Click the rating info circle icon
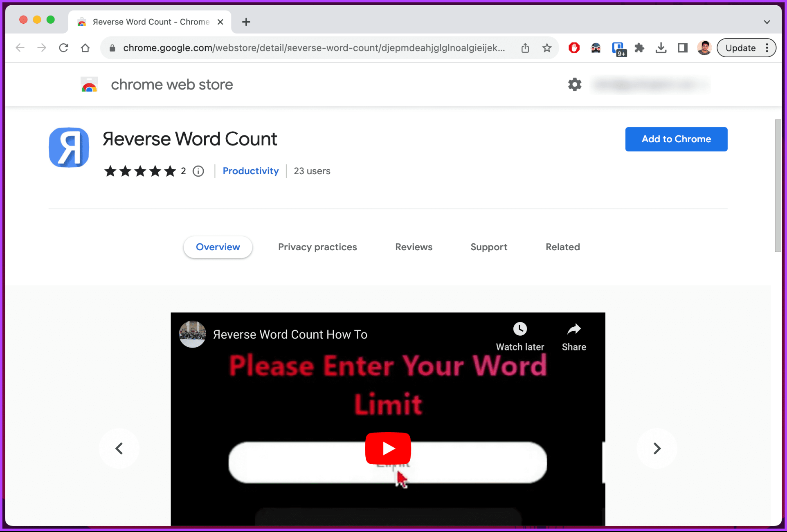 click(x=198, y=171)
